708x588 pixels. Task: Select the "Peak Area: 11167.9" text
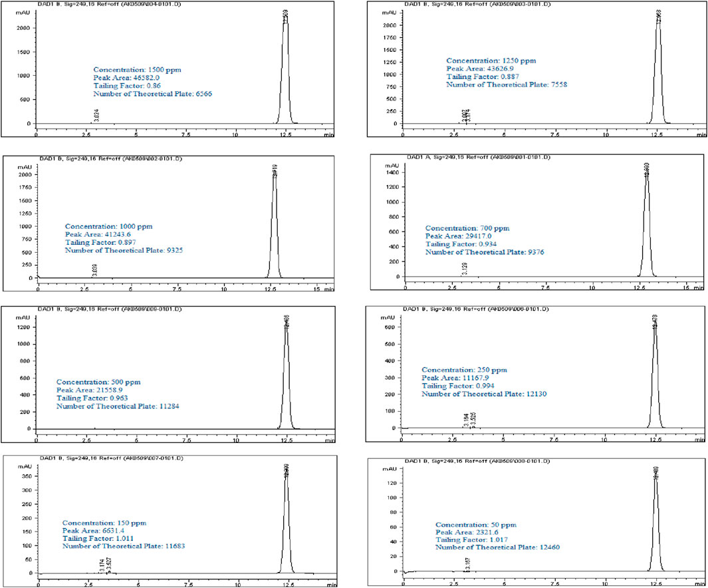click(x=455, y=378)
